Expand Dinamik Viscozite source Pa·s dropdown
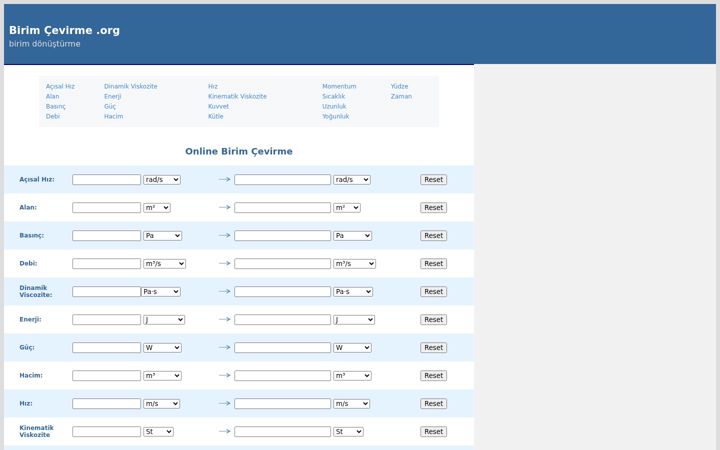The height and width of the screenshot is (450, 720). (x=160, y=292)
